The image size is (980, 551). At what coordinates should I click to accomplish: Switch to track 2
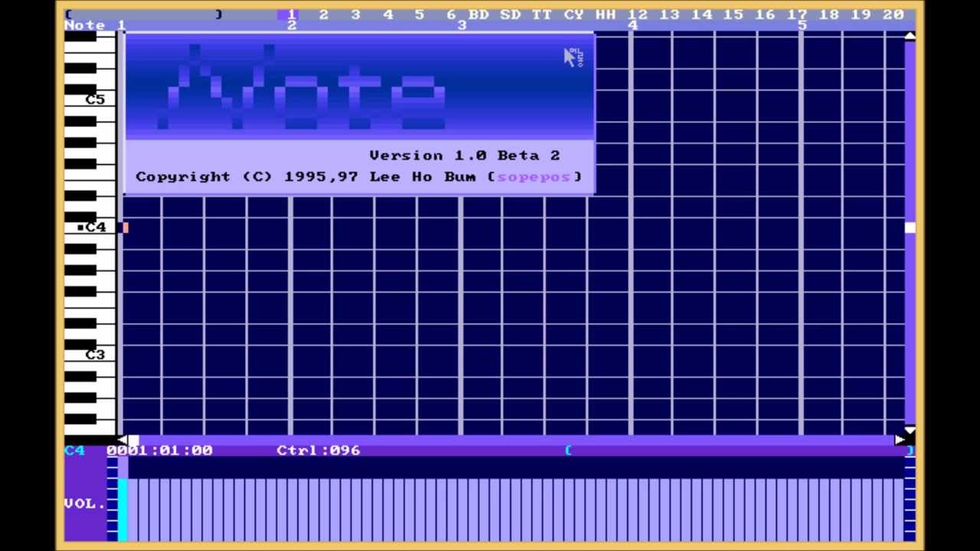324,14
